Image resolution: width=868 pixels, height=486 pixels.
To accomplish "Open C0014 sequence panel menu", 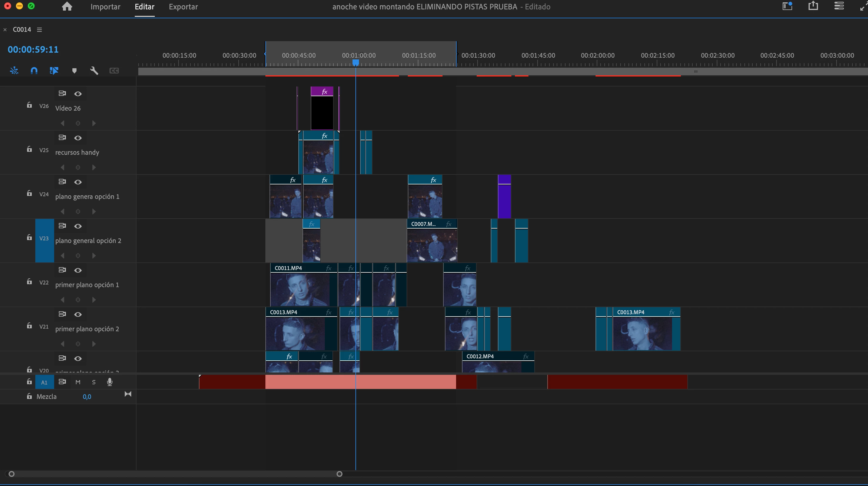I will pyautogui.click(x=39, y=30).
